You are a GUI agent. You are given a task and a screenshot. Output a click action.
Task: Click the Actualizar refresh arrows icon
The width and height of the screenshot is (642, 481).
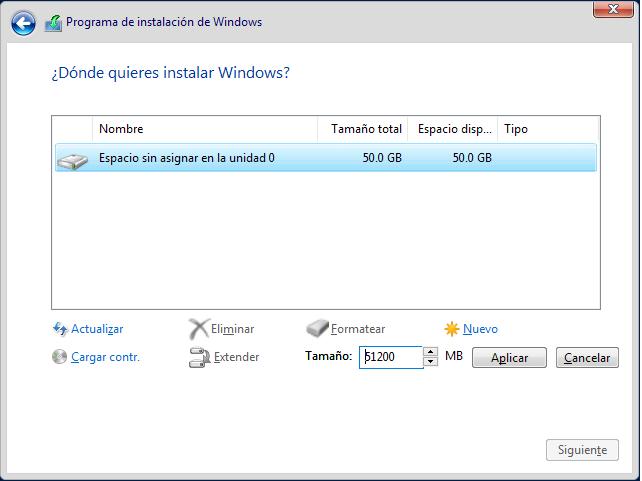coord(60,329)
